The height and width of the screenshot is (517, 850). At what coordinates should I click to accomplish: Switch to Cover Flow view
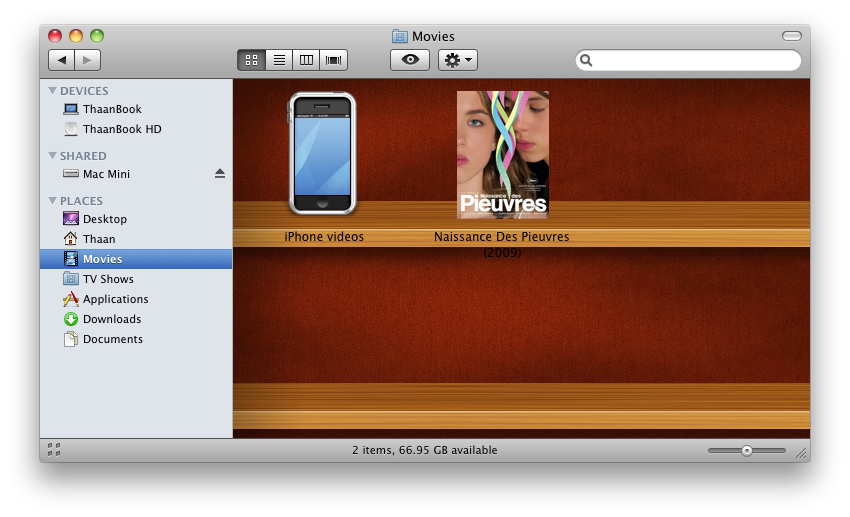click(x=333, y=60)
